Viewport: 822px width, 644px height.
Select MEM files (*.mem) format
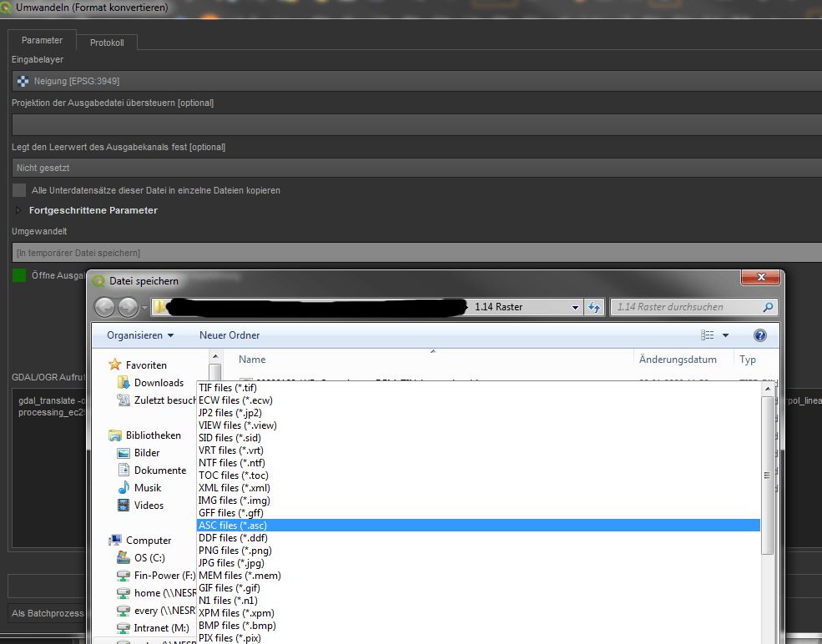(479, 576)
